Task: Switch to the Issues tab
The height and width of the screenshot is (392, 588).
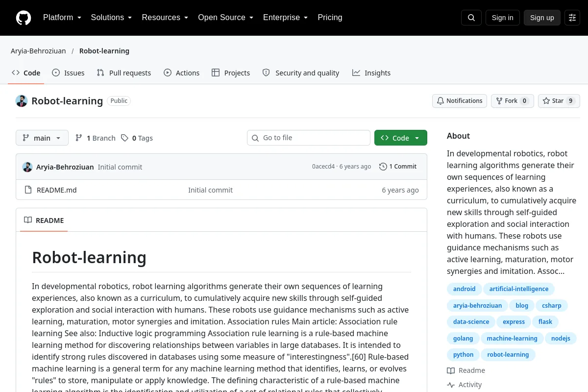Action: pos(68,73)
